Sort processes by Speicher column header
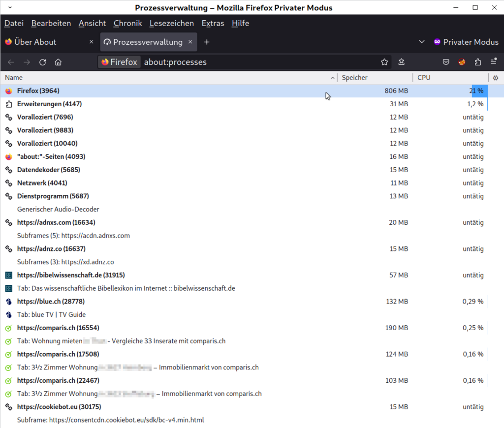 pyautogui.click(x=374, y=78)
